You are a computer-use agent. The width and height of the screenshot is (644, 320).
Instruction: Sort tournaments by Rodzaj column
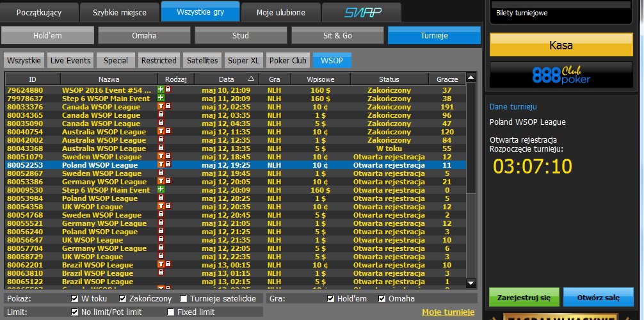pyautogui.click(x=176, y=79)
